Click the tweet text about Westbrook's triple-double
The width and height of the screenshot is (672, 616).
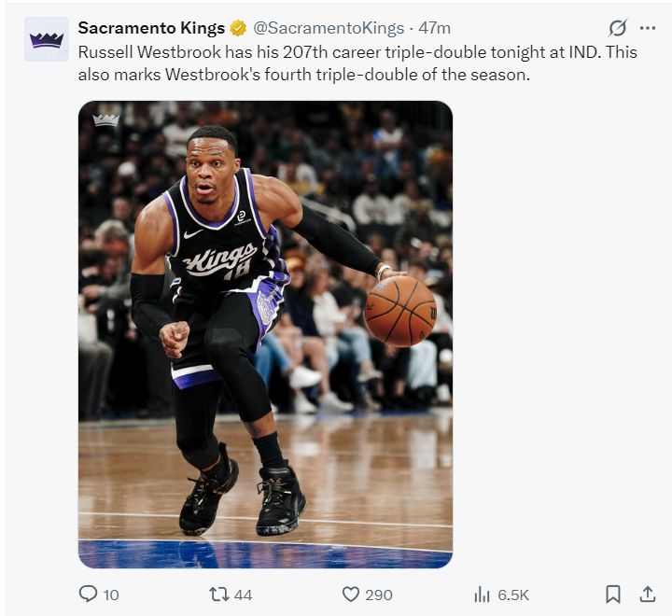pyautogui.click(x=357, y=63)
